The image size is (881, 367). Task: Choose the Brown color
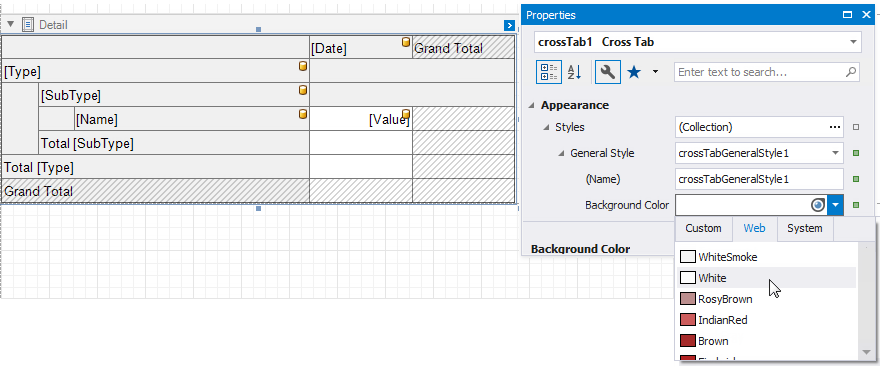pyautogui.click(x=767, y=341)
